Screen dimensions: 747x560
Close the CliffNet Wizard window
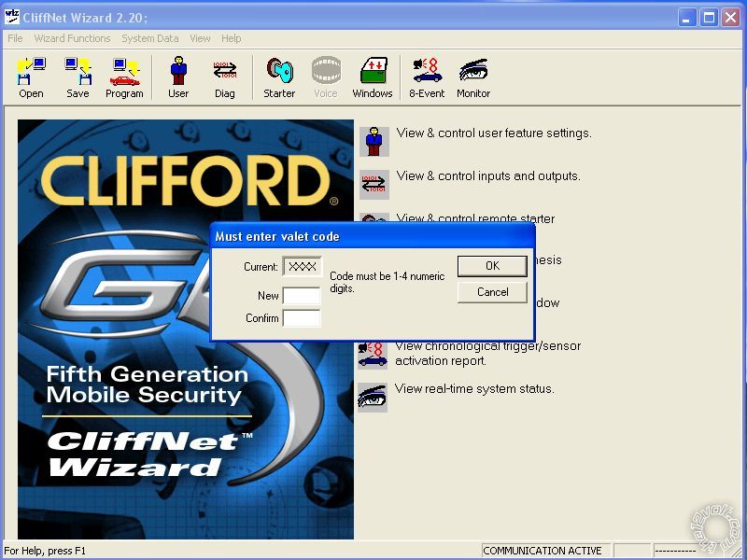click(730, 18)
